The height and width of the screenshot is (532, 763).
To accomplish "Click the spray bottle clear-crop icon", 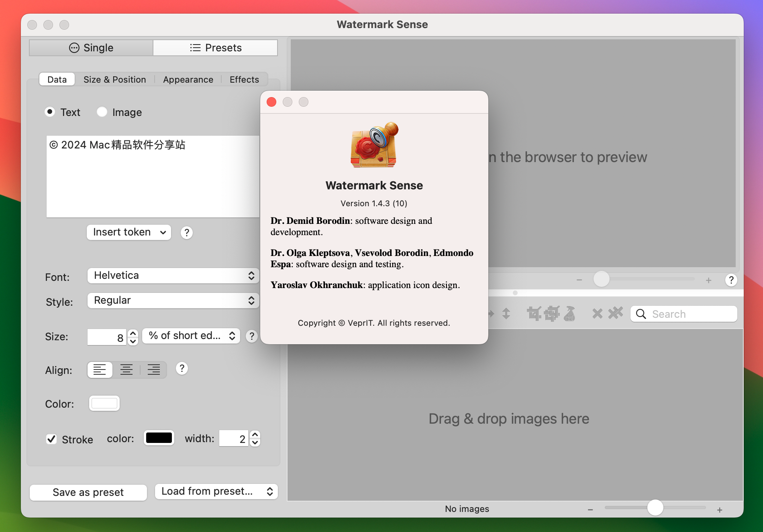I will click(569, 314).
